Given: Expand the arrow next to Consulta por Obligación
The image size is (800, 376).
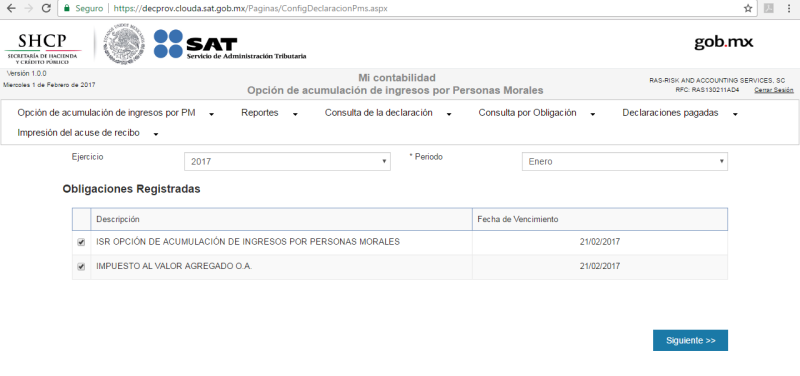Looking at the screenshot, I should [593, 115].
